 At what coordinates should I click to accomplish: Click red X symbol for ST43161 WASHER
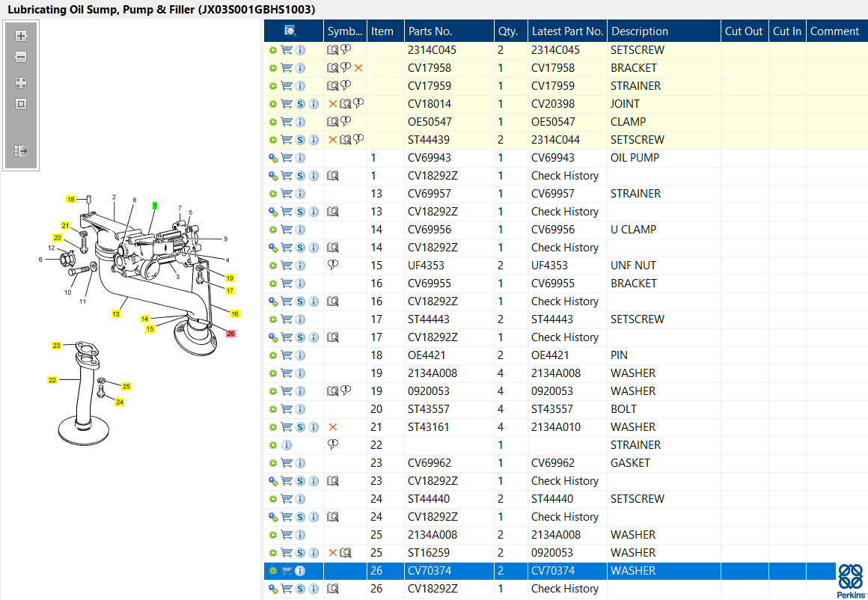click(333, 427)
